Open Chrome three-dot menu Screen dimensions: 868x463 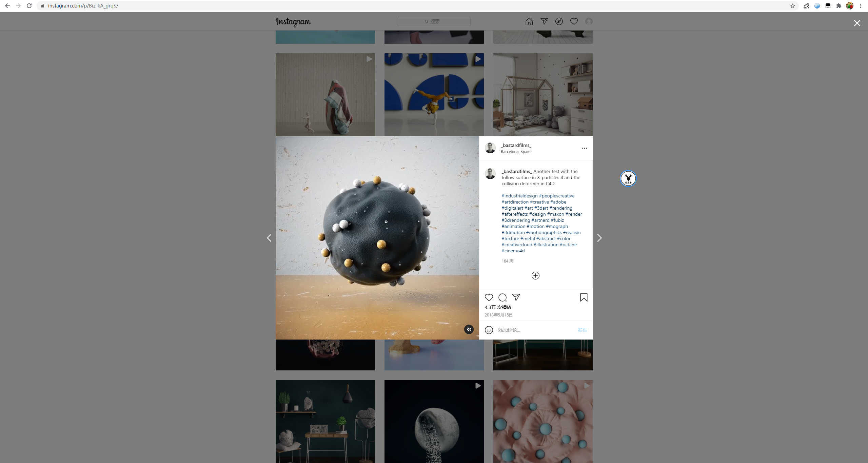861,6
